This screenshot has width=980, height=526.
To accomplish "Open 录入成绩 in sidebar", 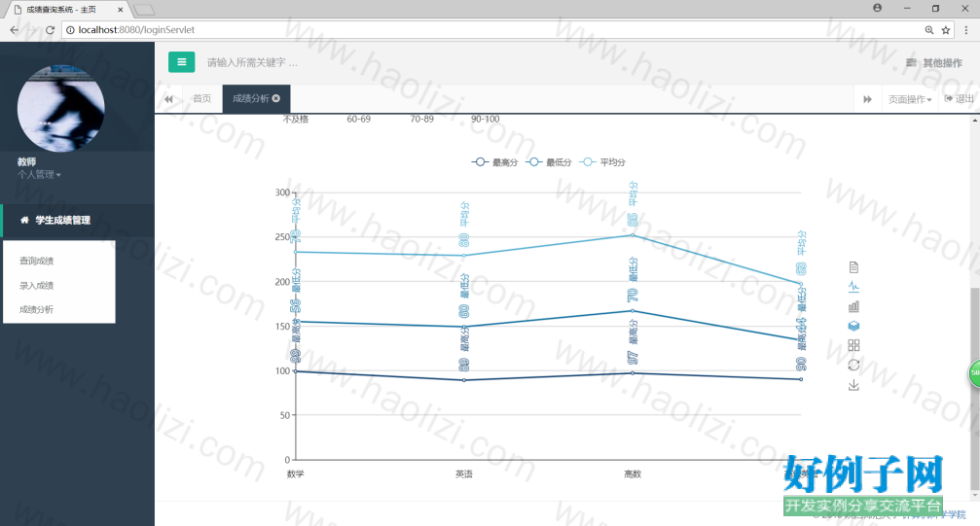I will click(x=36, y=286).
